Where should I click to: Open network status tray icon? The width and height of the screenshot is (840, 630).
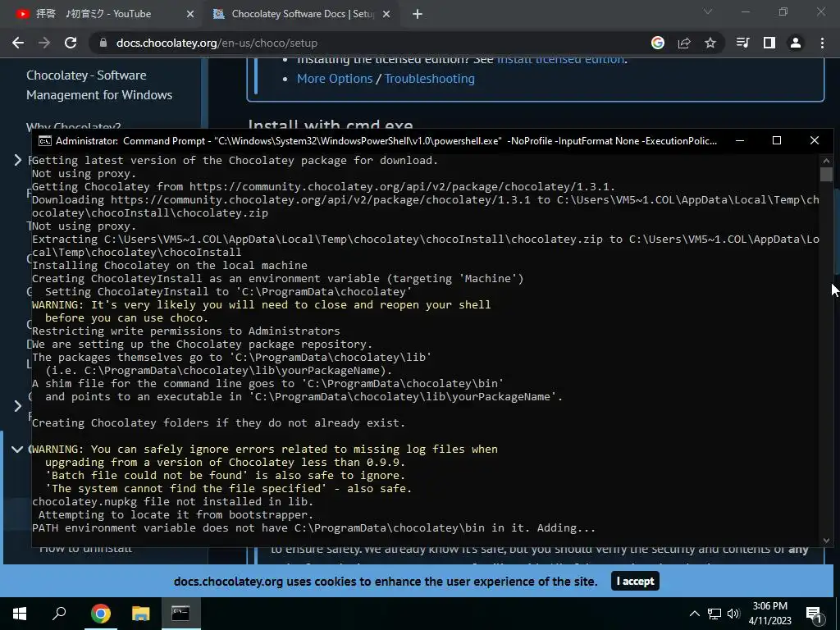[714, 614]
